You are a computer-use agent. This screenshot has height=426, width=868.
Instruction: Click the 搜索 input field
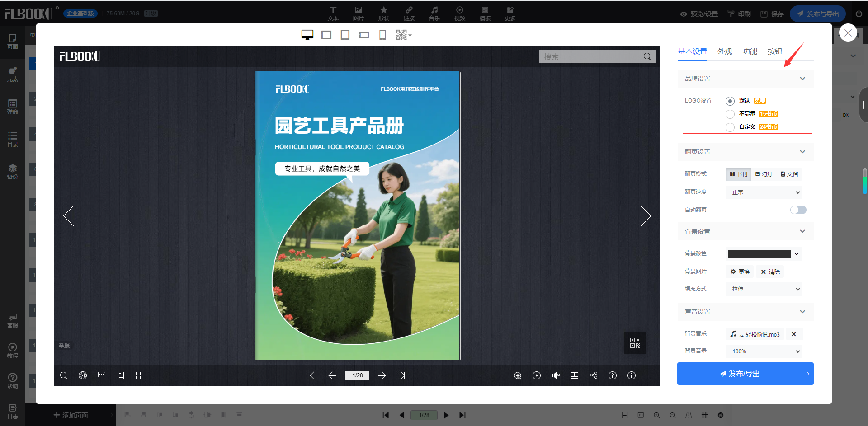[x=590, y=56]
